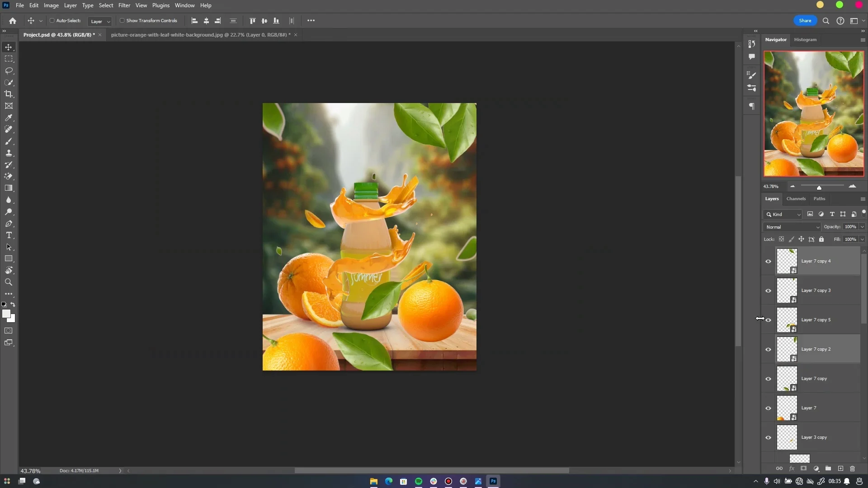Select the Blur tool

tap(9, 200)
